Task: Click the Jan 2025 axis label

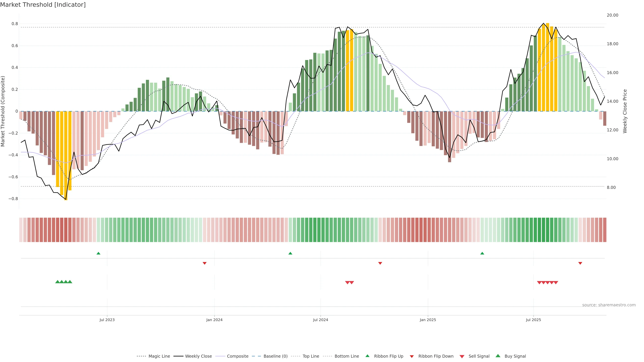Action: pyautogui.click(x=428, y=320)
